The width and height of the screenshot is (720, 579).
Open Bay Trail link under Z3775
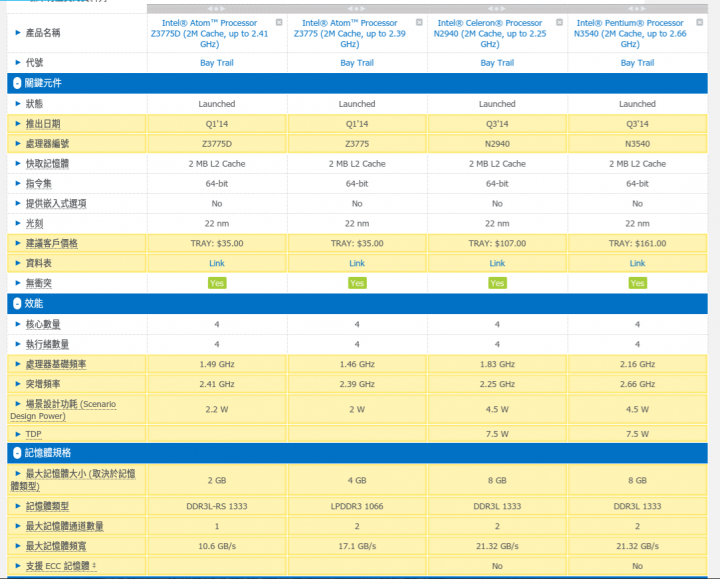pos(357,63)
